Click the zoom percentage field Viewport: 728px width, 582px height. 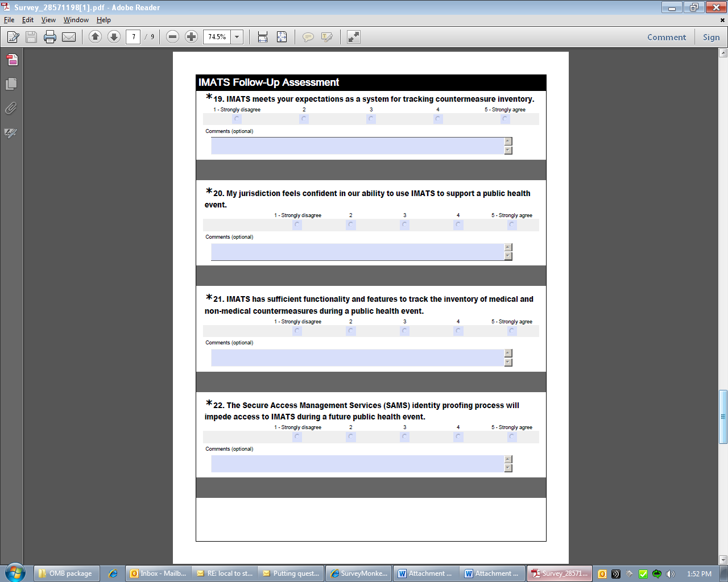[x=217, y=37]
